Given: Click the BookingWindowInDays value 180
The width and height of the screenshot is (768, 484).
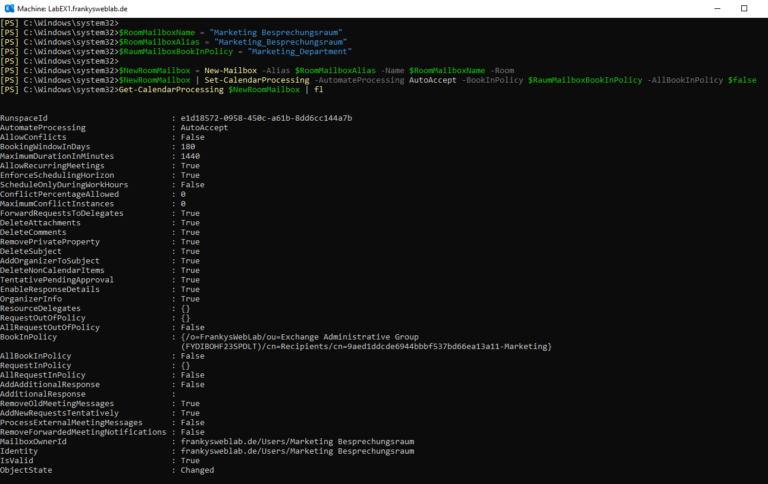Looking at the screenshot, I should [x=187, y=146].
